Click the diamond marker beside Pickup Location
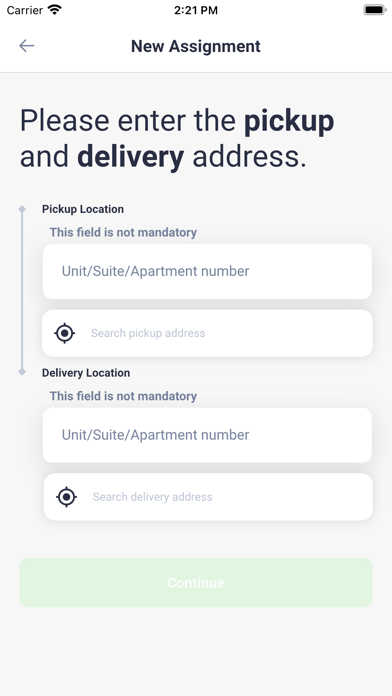The height and width of the screenshot is (696, 392). tap(22, 209)
